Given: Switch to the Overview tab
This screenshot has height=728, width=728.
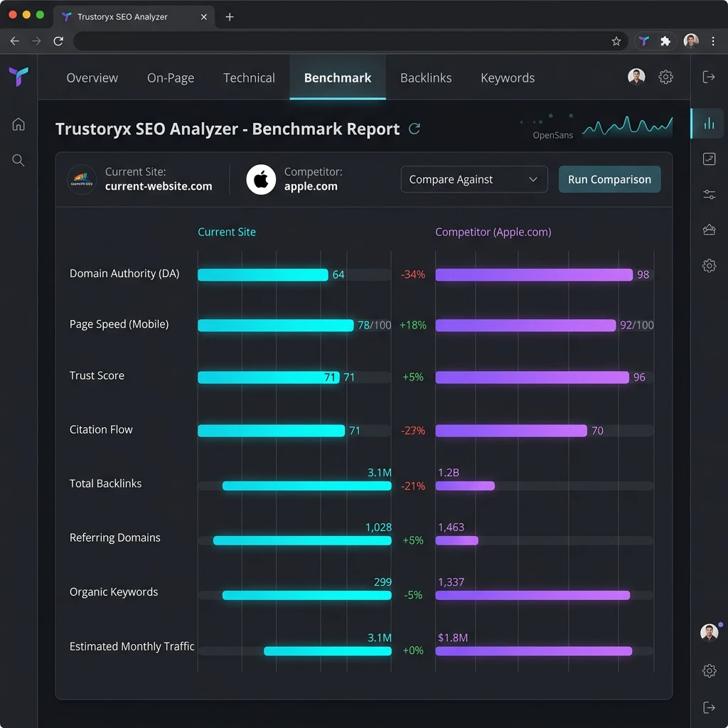Looking at the screenshot, I should [x=92, y=78].
